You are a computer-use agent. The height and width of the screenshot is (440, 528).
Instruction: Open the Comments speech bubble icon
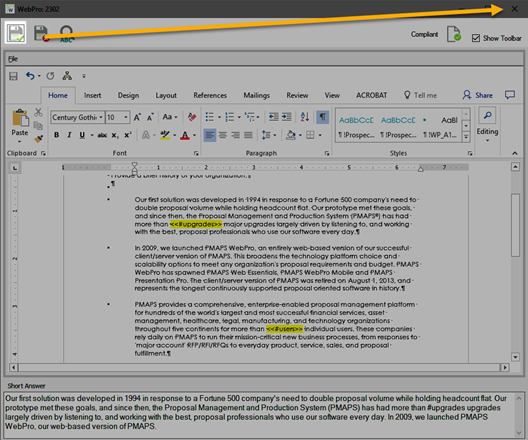510,95
